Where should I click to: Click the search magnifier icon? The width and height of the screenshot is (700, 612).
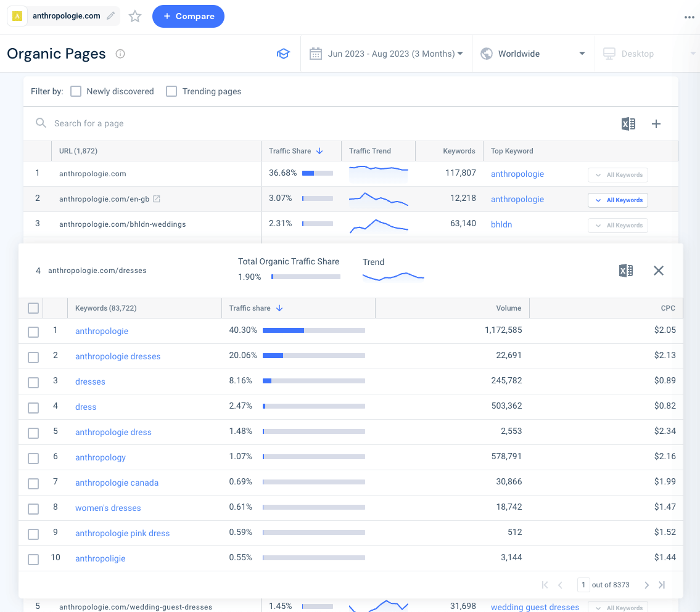41,123
